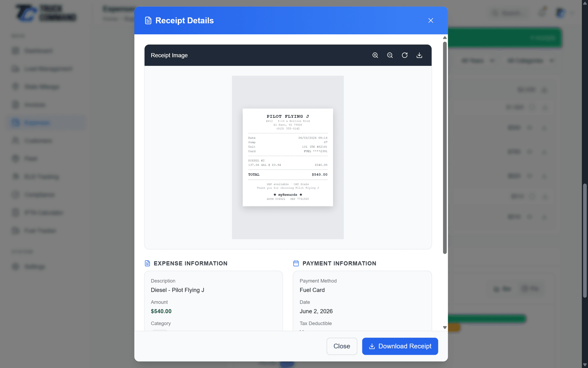Click the description "Diesel - Pilot Flying J"
The width and height of the screenshot is (588, 368).
[178, 290]
